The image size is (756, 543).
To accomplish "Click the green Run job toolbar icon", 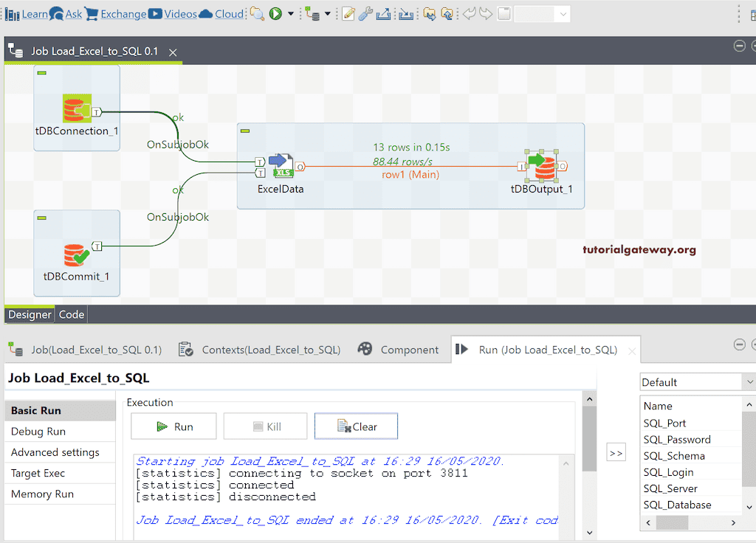I will [274, 13].
